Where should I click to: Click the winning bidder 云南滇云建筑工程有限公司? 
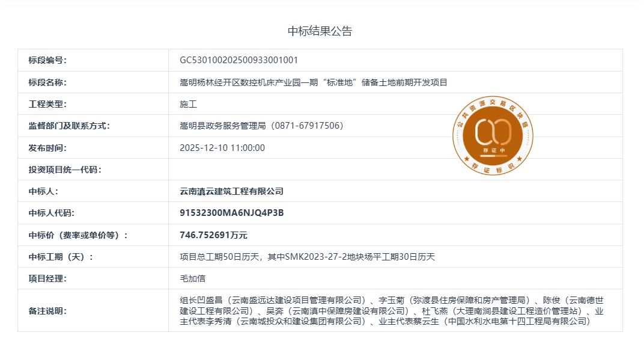tap(231, 191)
